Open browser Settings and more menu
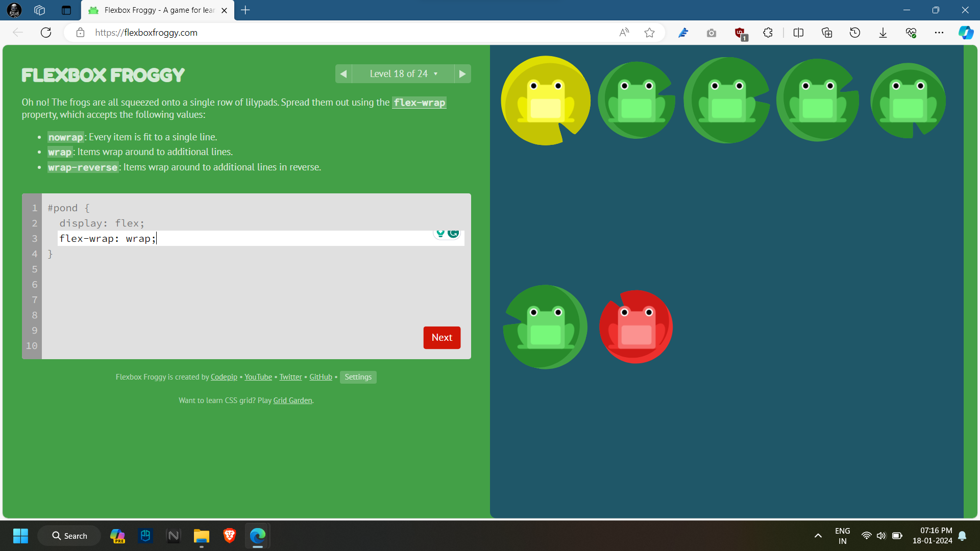This screenshot has height=551, width=980. pos(939,33)
